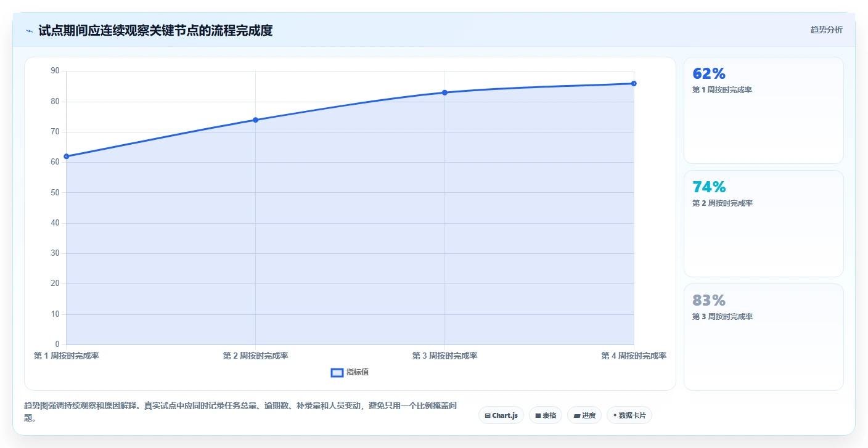Toggle the 指标值 legend item

coord(350,372)
